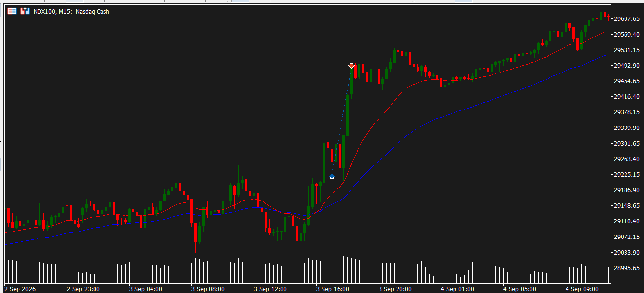Select the blue up-arrow buy marker
644x293 pixels.
332,176
